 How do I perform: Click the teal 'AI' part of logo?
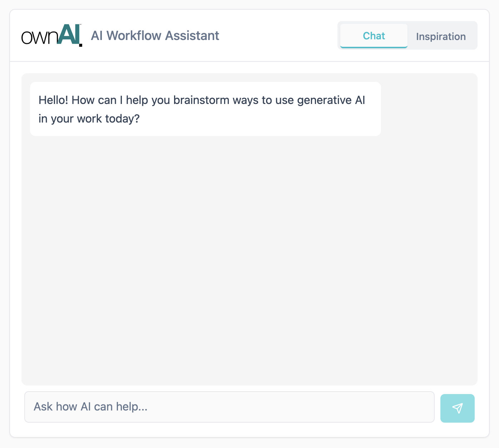click(x=70, y=35)
